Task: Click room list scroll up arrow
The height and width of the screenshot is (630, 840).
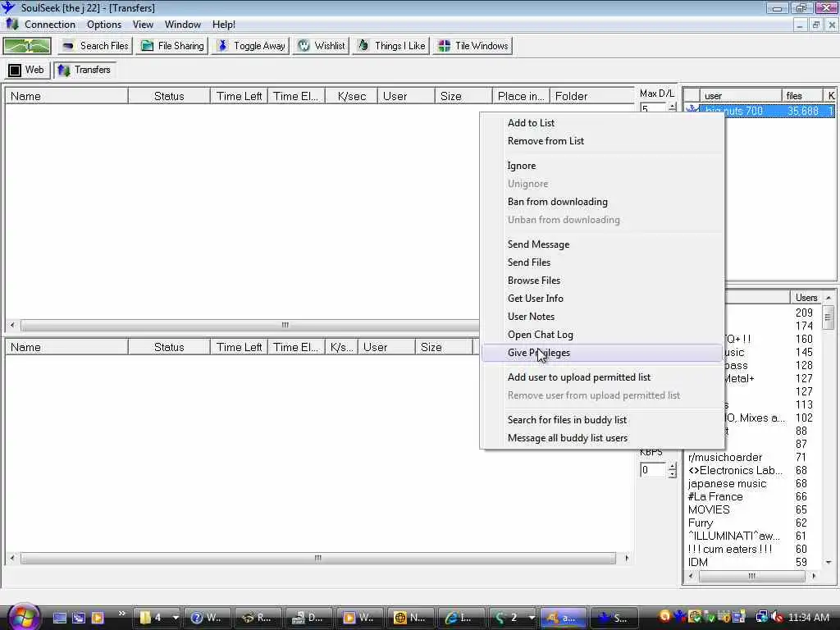Action: [829, 298]
